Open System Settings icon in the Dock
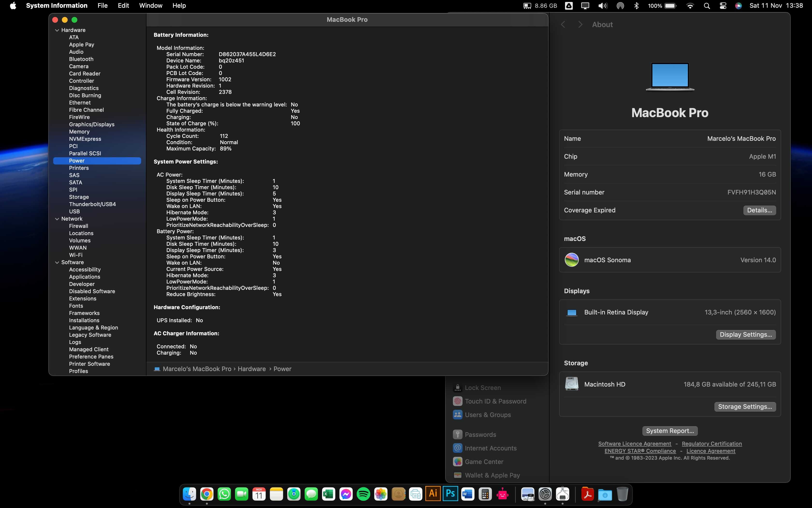Viewport: 812px width, 508px height. [x=545, y=494]
